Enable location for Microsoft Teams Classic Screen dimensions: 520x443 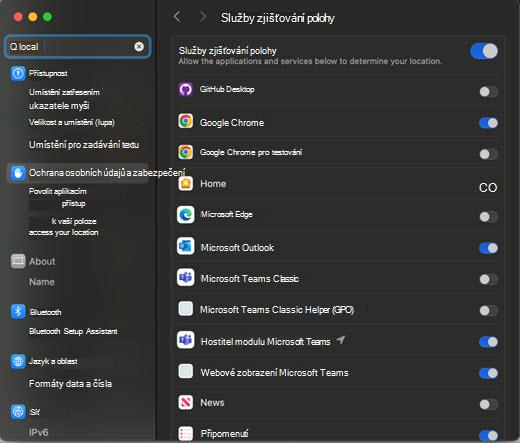click(489, 279)
